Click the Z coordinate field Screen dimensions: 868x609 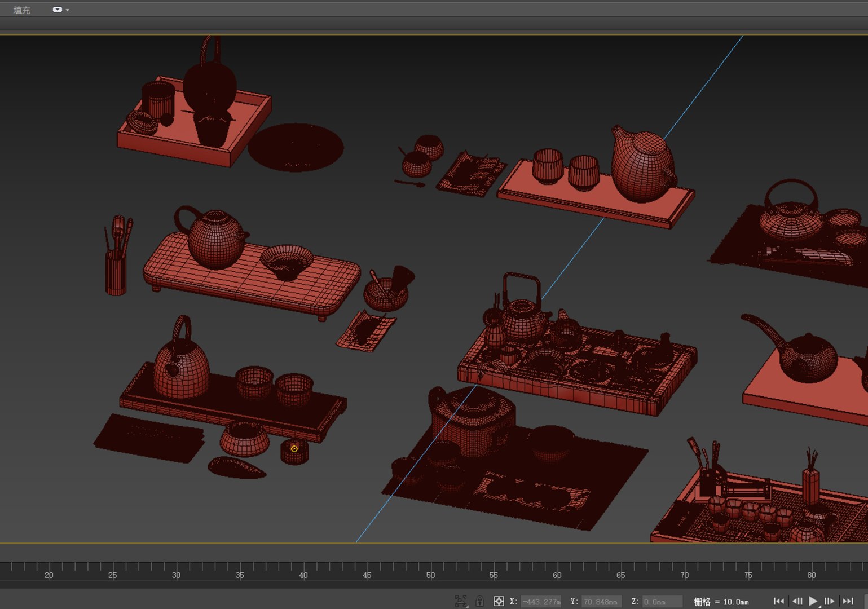click(x=662, y=602)
